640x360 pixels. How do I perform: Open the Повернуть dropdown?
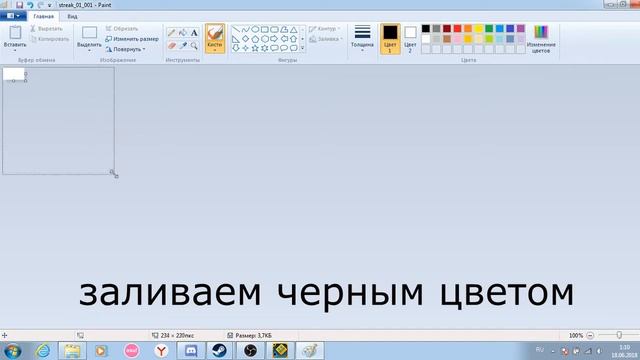[x=125, y=49]
